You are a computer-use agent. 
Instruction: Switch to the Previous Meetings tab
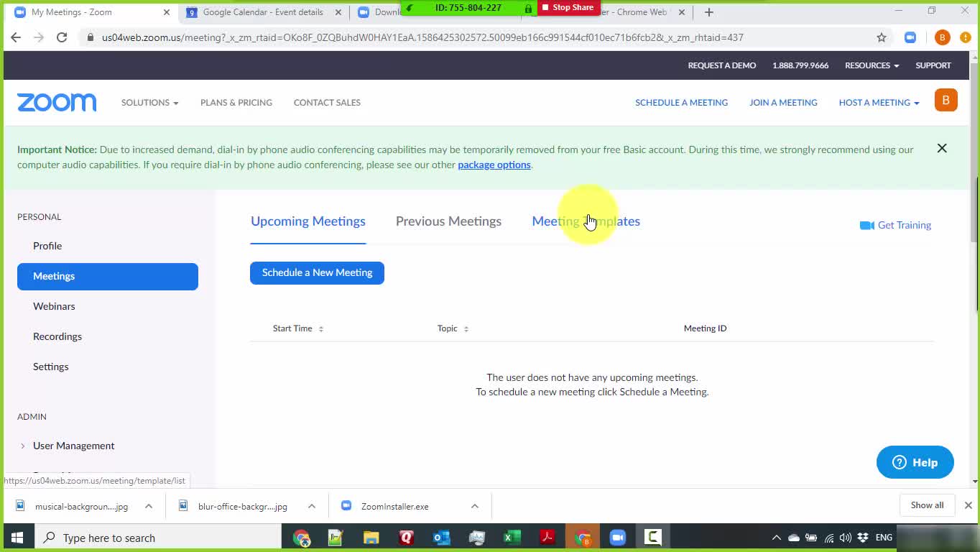coord(448,221)
